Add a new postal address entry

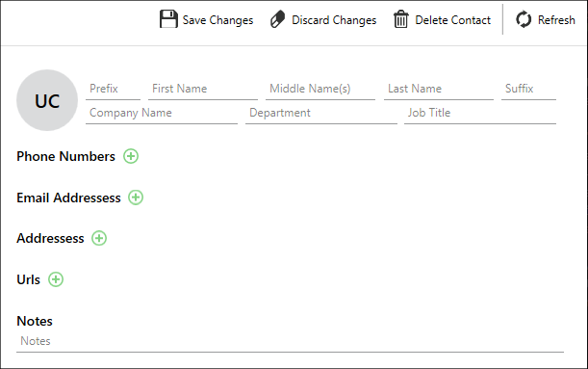coord(99,238)
